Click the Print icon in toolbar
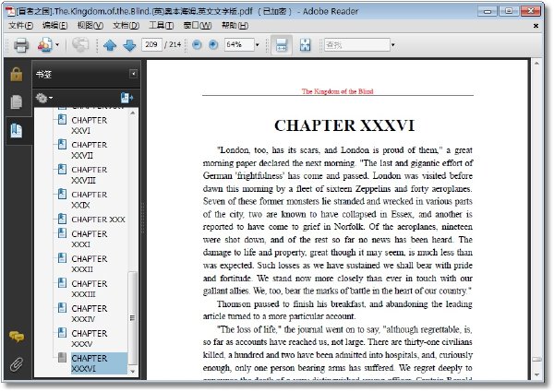 (x=21, y=45)
